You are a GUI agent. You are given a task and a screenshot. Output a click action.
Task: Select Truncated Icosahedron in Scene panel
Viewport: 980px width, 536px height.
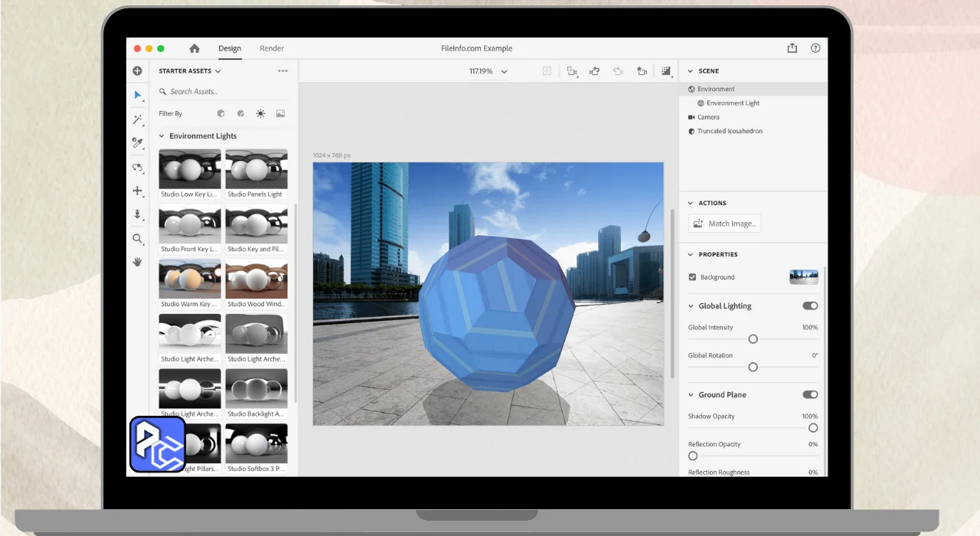(729, 131)
